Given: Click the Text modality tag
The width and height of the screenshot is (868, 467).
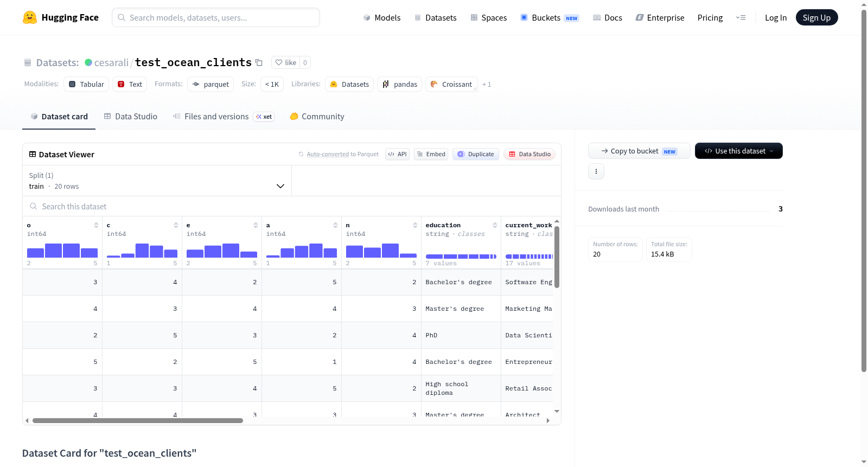Looking at the screenshot, I should [130, 84].
